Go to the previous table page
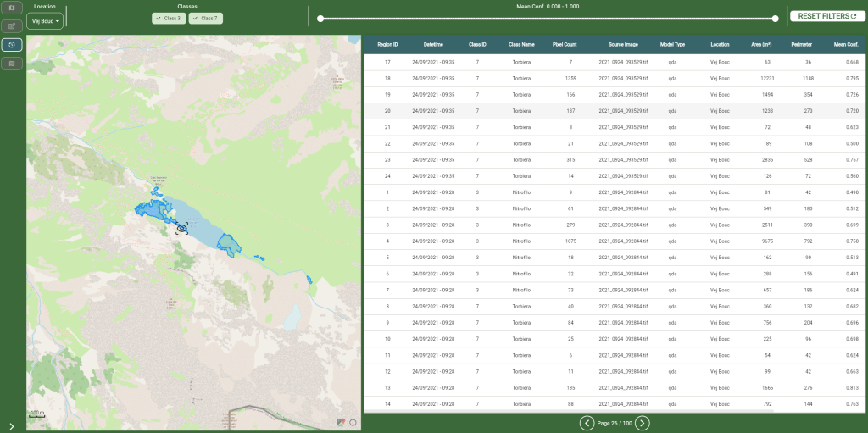 (x=587, y=423)
